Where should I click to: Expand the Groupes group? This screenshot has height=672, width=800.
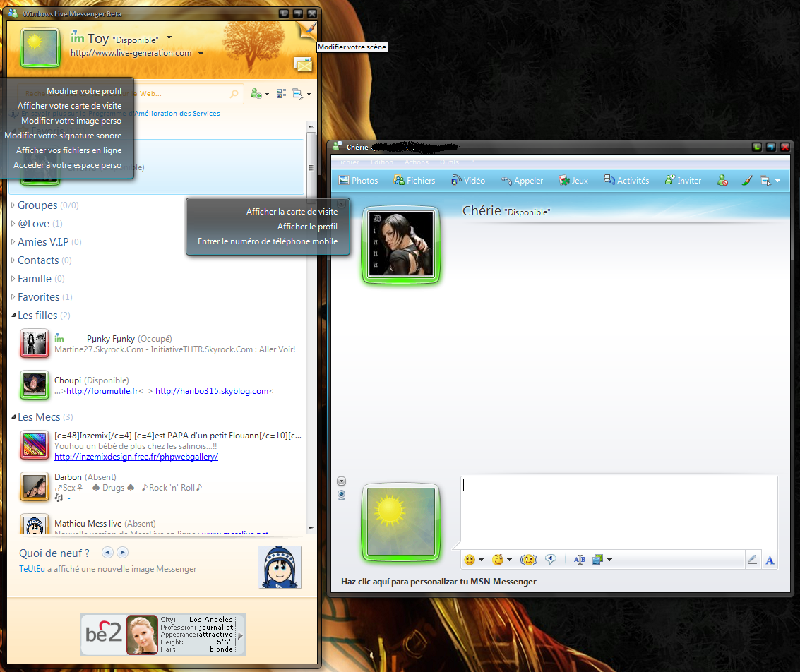click(13, 205)
